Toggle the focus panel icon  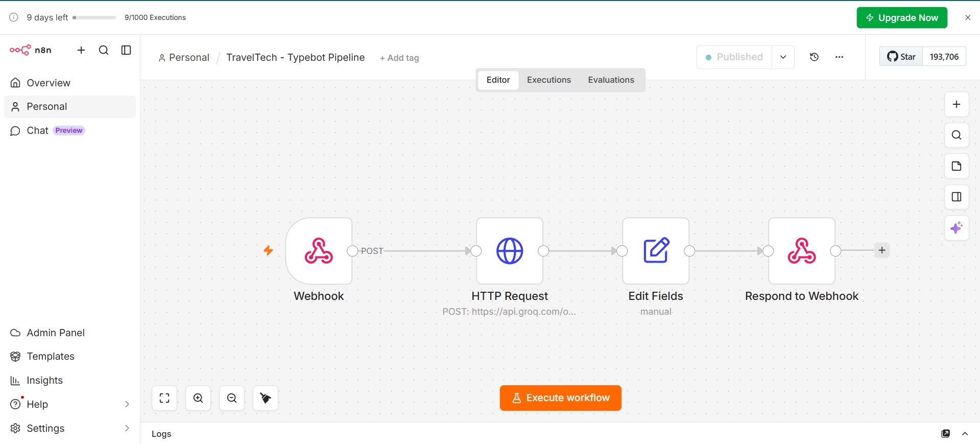pyautogui.click(x=957, y=197)
